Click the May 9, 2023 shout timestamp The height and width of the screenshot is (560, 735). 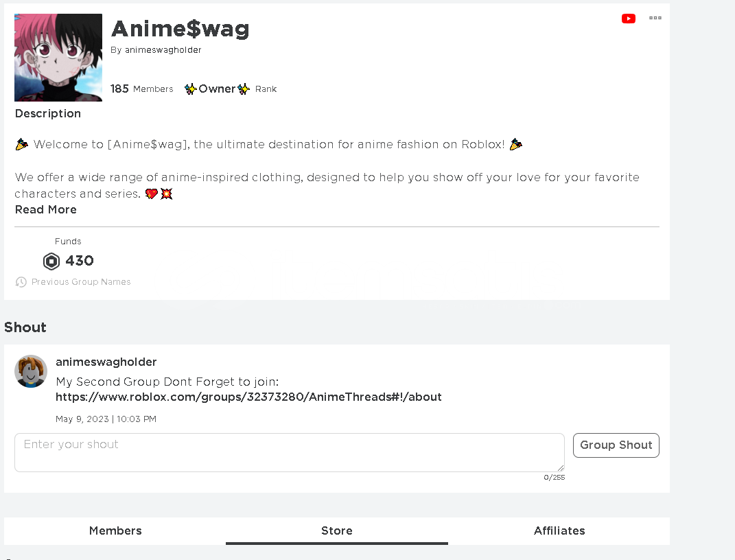[106, 419]
